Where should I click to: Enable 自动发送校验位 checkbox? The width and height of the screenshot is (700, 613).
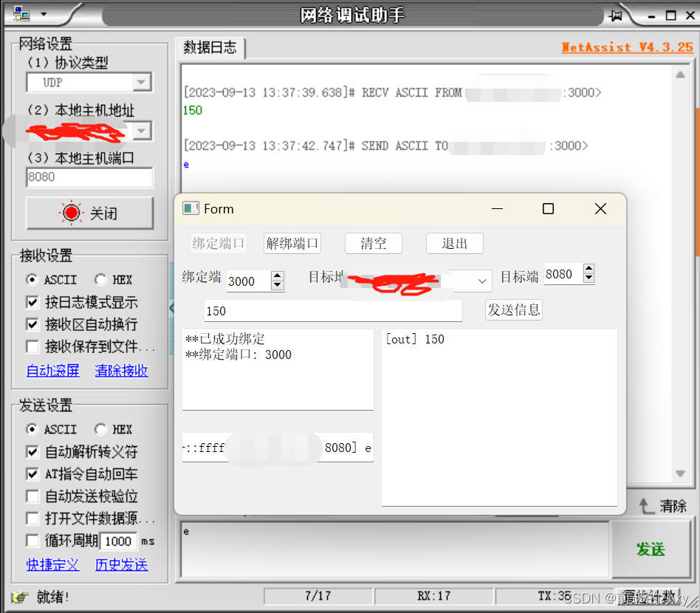[x=32, y=496]
